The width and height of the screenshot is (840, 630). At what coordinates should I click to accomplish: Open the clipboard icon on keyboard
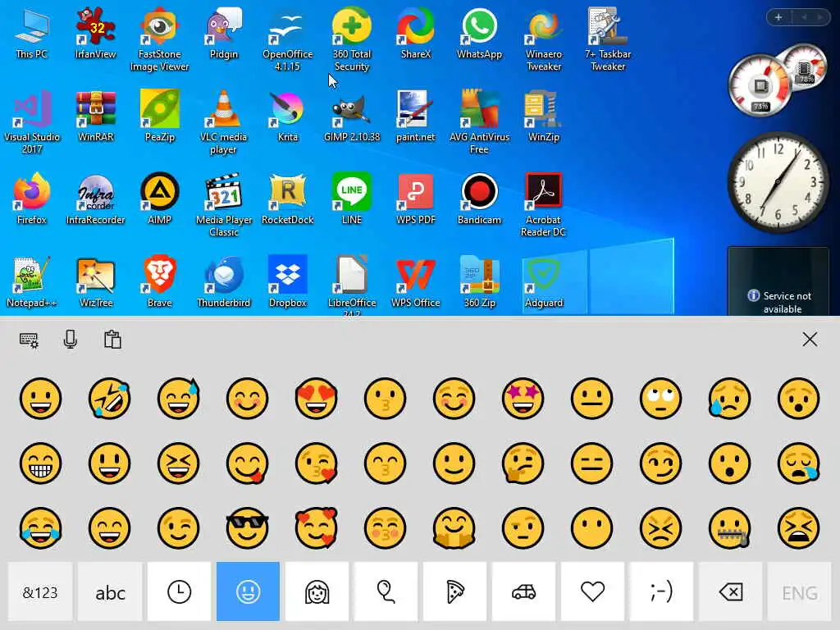point(112,340)
